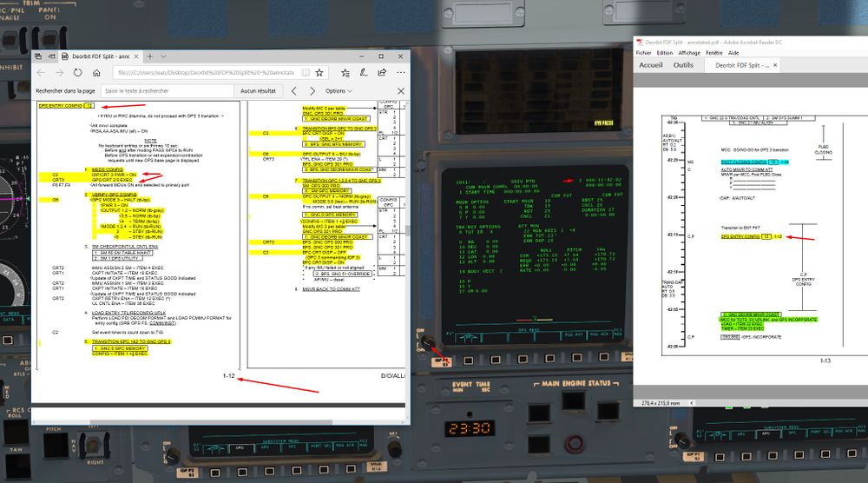Focus the find-on-page search field
Image resolution: width=868 pixels, height=483 pixels.
[x=167, y=91]
